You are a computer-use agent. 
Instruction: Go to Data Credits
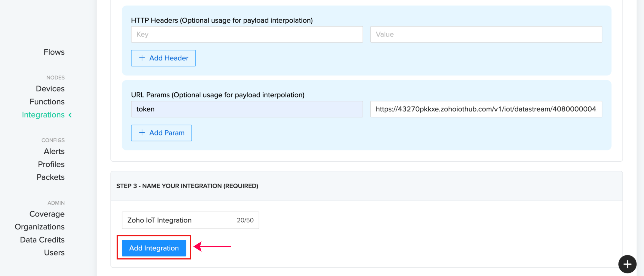pyautogui.click(x=42, y=240)
